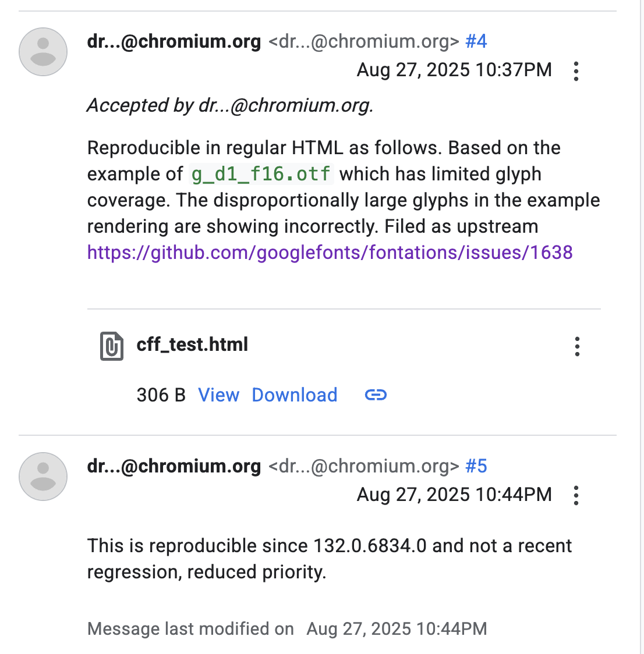Open the three-dot menu for comment #5

click(x=576, y=496)
